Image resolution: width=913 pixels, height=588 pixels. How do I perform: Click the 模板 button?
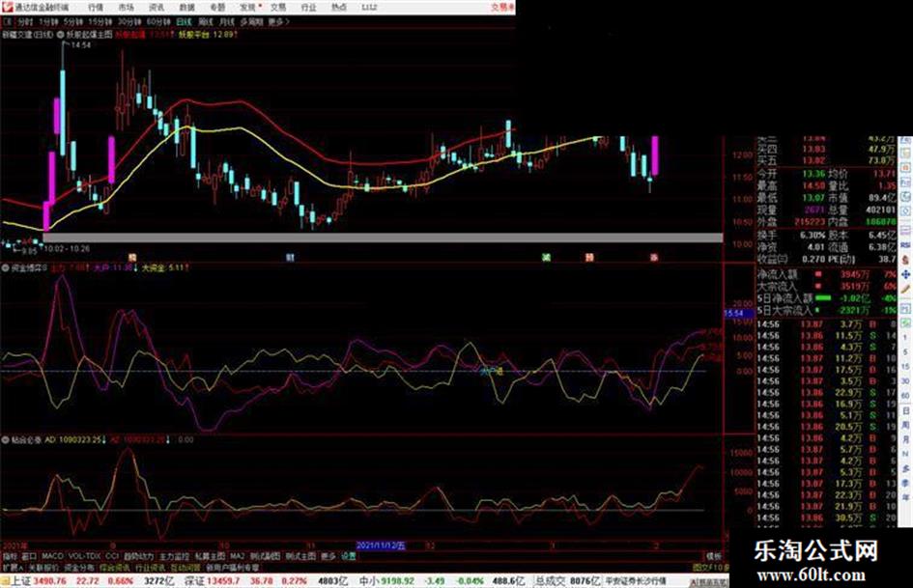714,556
